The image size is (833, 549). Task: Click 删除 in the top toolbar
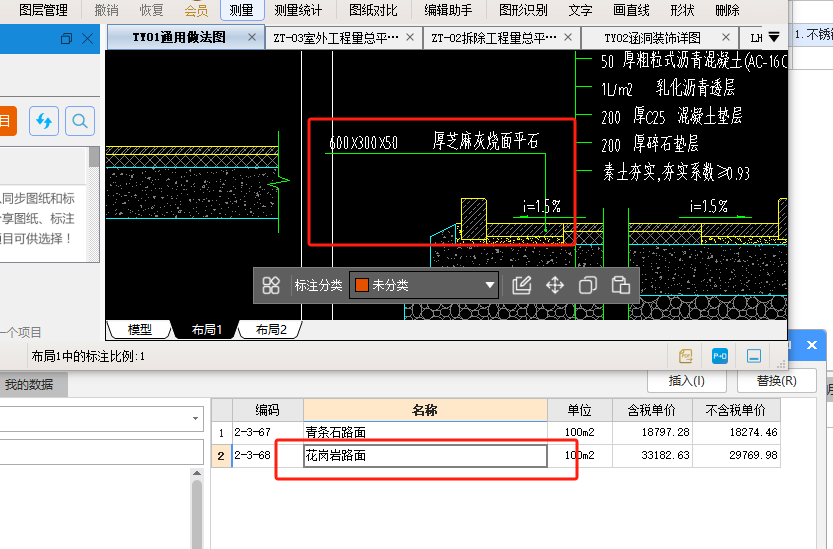coord(727,10)
